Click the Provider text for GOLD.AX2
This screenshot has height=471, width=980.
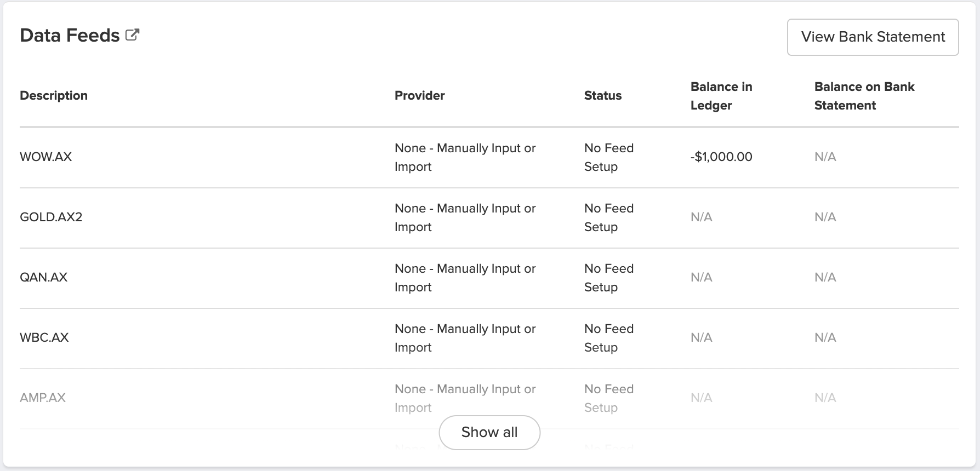465,217
